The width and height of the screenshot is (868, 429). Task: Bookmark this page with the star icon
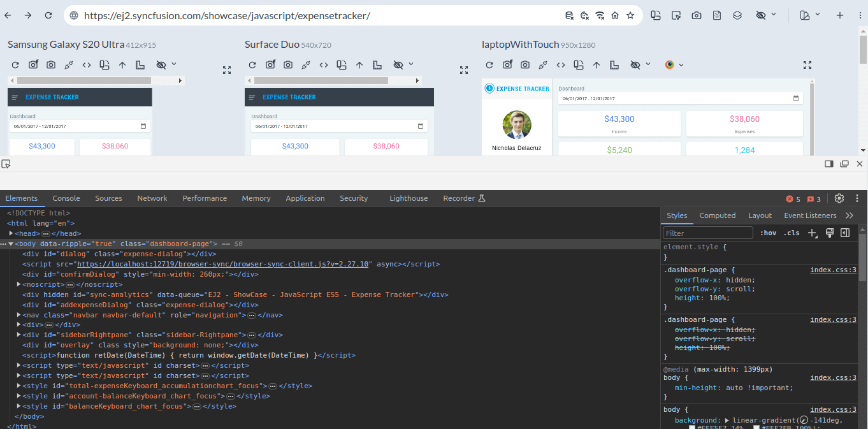coord(630,15)
